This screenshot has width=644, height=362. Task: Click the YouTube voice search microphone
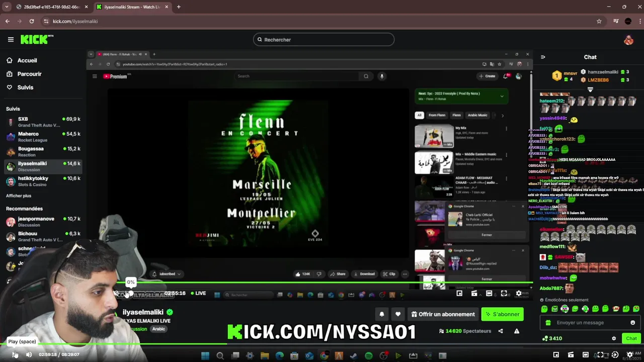[382, 76]
